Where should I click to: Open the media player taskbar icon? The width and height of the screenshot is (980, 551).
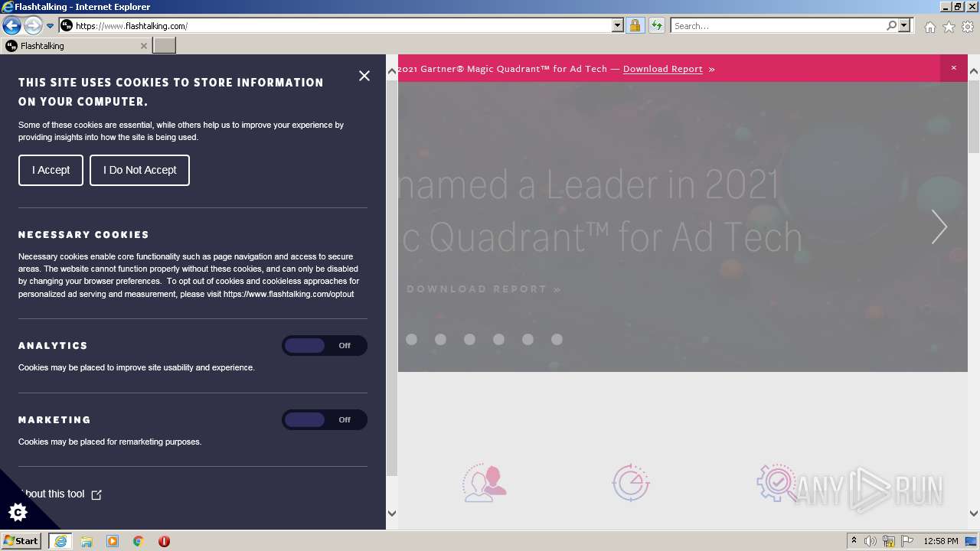coord(113,541)
